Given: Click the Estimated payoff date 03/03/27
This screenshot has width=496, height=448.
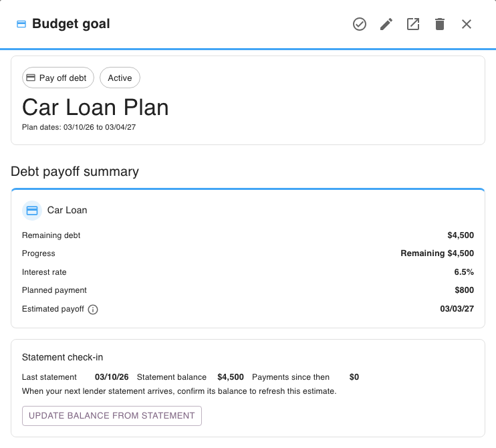Looking at the screenshot, I should tap(457, 308).
